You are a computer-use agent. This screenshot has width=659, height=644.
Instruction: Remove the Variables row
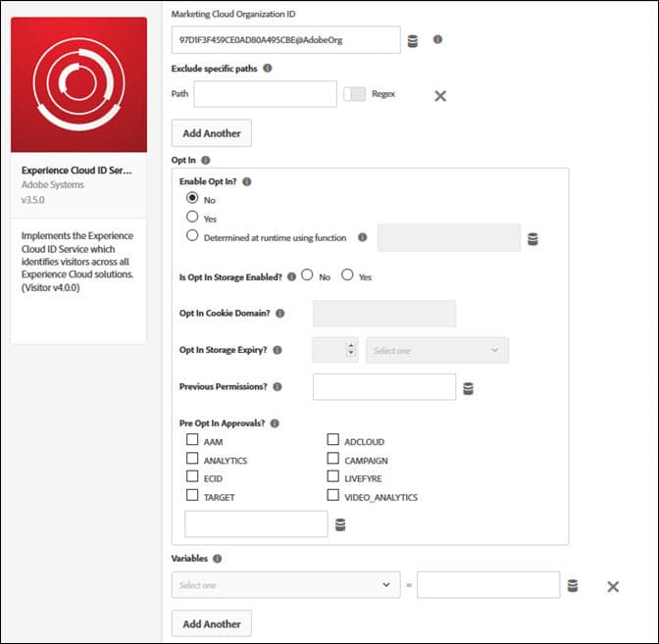pos(613,586)
